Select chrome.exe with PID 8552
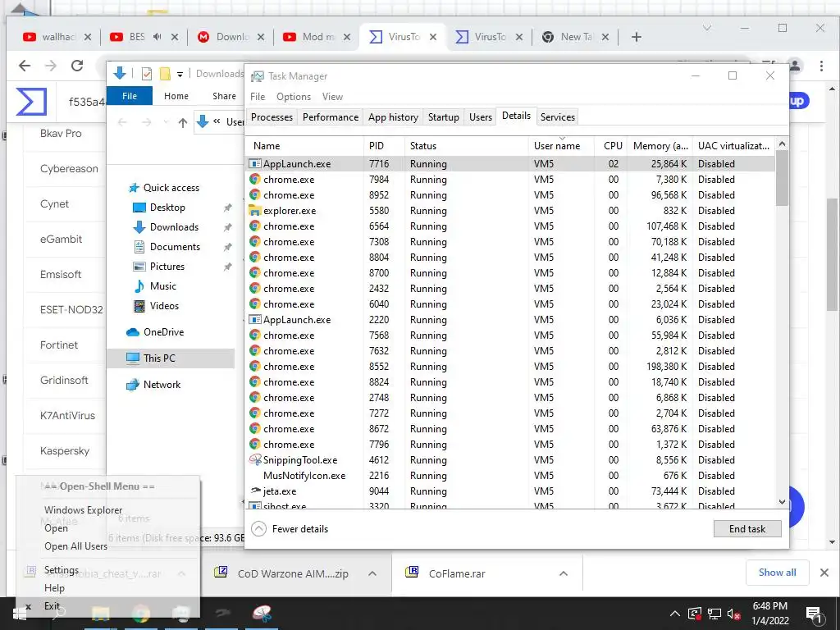This screenshot has width=840, height=630. [x=510, y=367]
